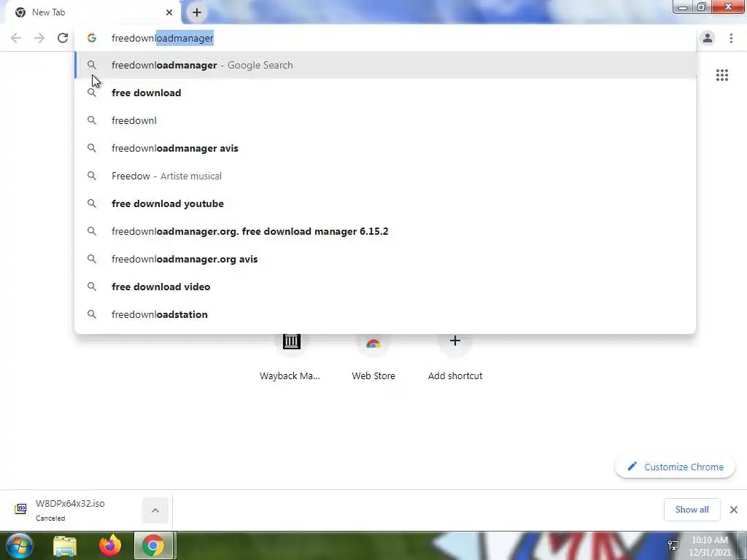Open File Explorer from the taskbar
The image size is (747, 560).
coord(65,545)
